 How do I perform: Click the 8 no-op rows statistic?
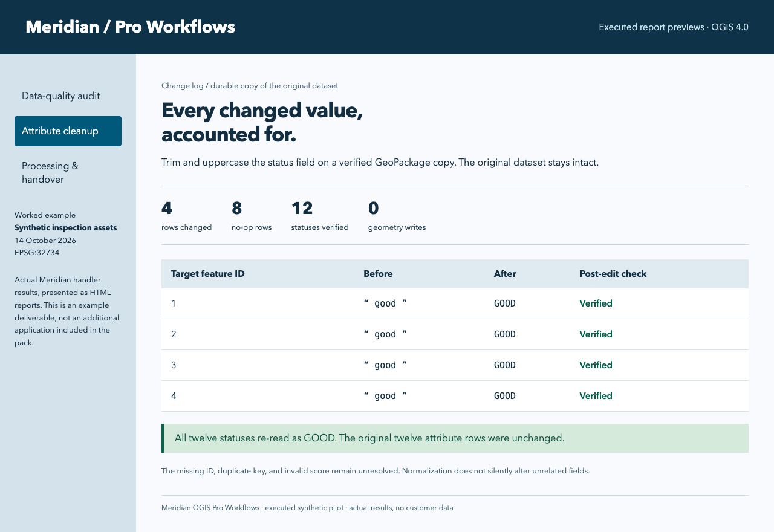tap(252, 216)
